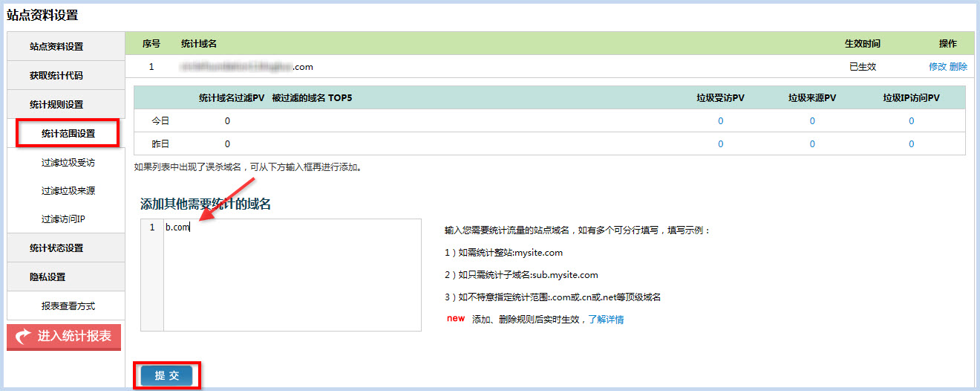Click the arrow icon on 进入统计报表 button
The height and width of the screenshot is (391, 980).
pos(24,337)
